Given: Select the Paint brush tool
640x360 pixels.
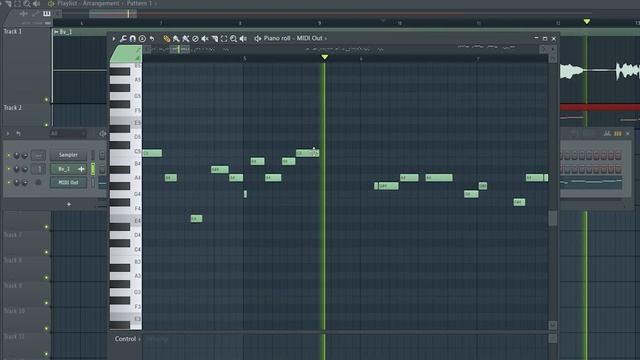Looking at the screenshot, I should coord(176,39).
